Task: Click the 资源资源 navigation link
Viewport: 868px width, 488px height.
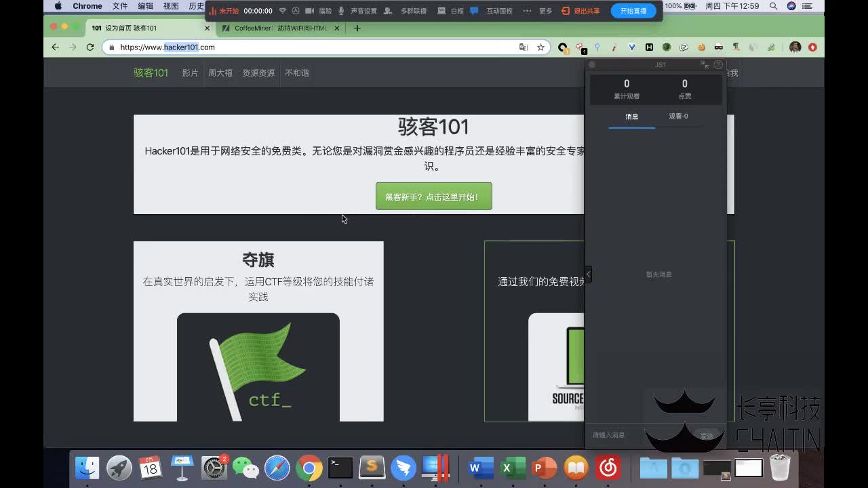Action: (258, 73)
